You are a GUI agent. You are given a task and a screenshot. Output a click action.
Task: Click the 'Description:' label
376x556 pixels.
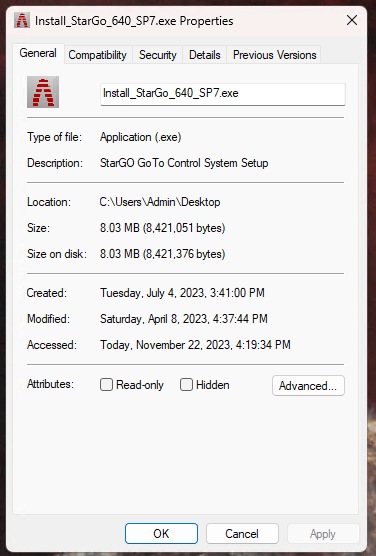55,163
